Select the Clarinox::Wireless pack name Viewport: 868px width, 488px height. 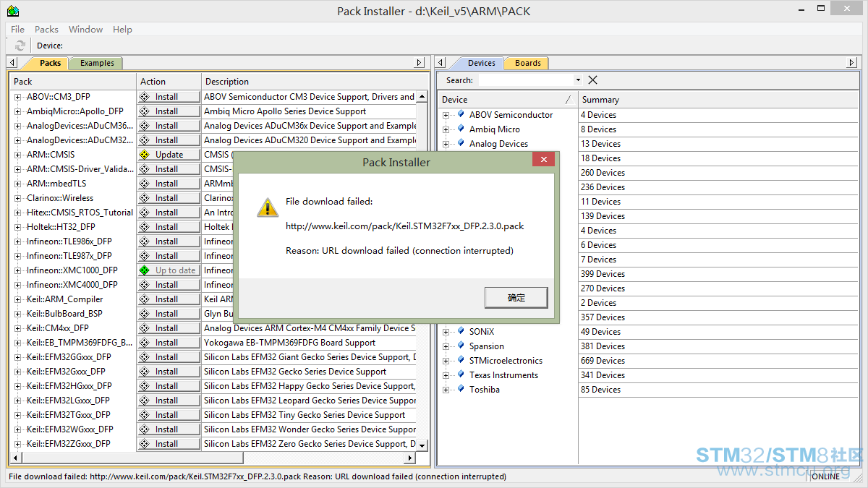click(x=60, y=198)
